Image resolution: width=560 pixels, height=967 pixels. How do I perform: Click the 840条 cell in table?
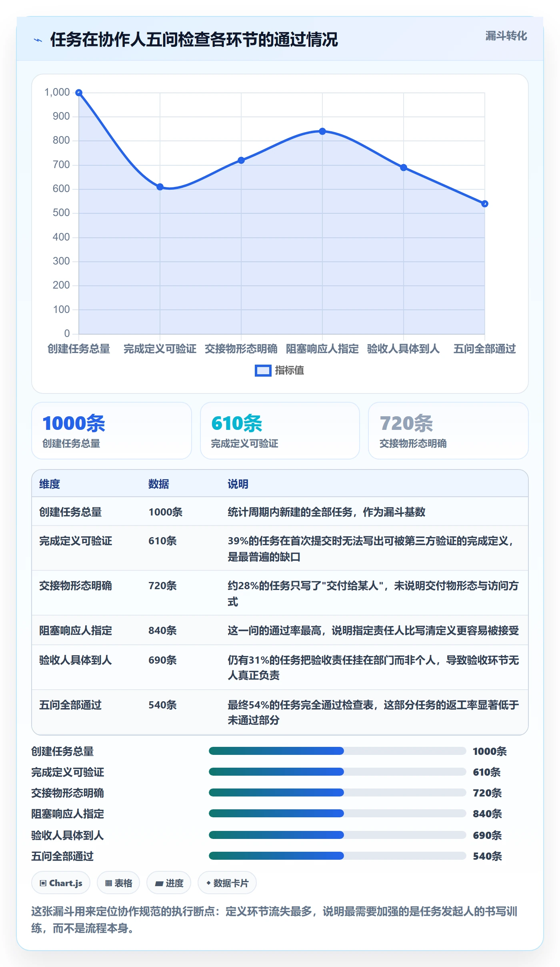tap(162, 630)
